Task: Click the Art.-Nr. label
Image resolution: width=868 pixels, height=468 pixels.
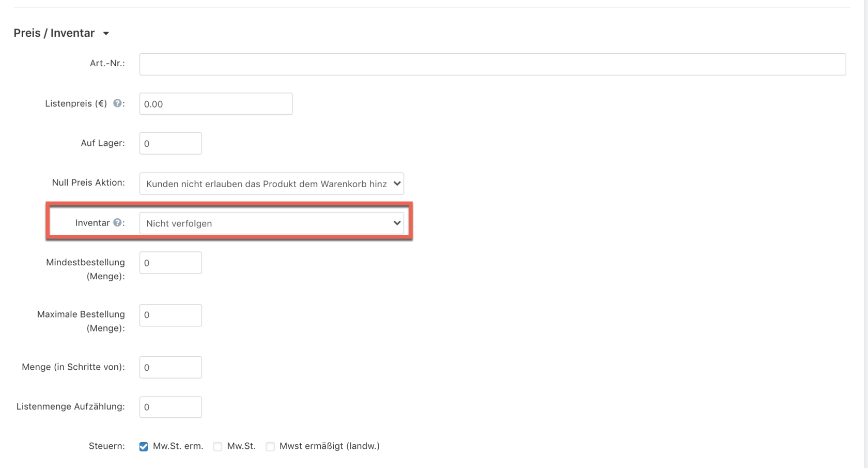Action: point(107,63)
